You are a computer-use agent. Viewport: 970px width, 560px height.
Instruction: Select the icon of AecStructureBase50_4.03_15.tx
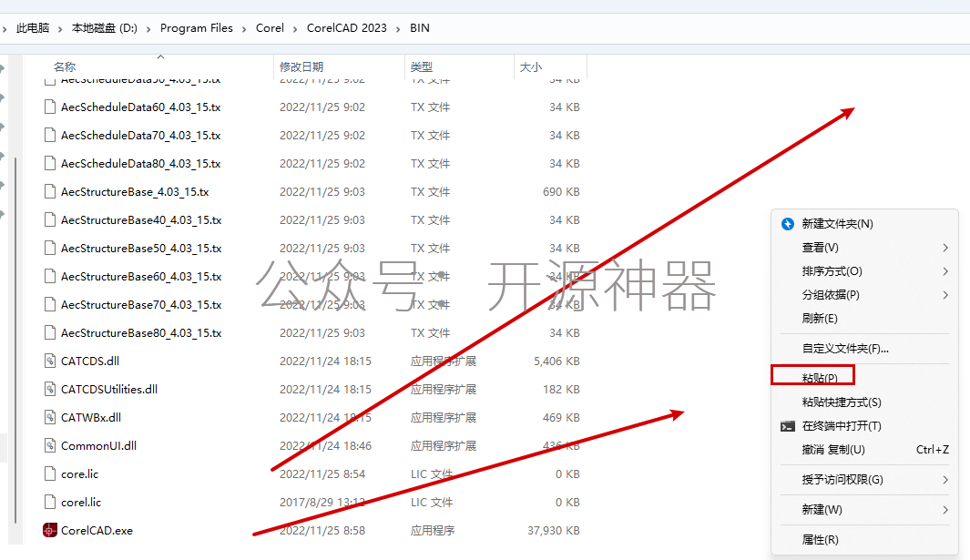coord(49,249)
